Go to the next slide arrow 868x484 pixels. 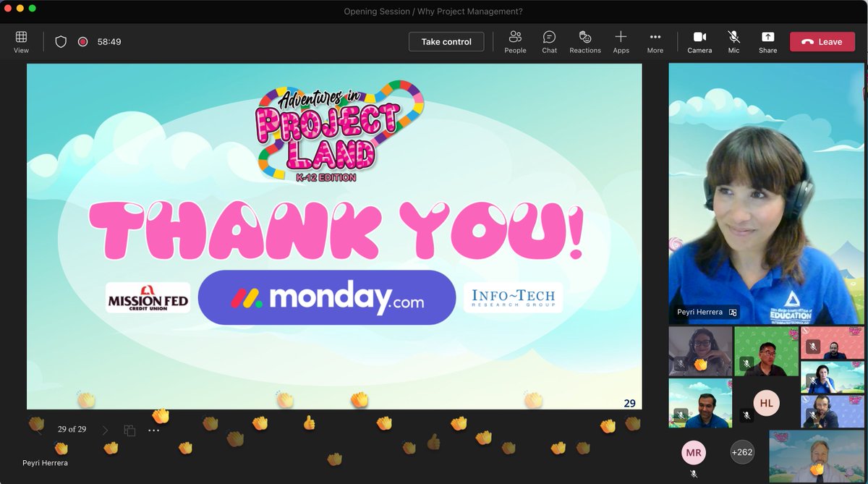[x=105, y=430]
